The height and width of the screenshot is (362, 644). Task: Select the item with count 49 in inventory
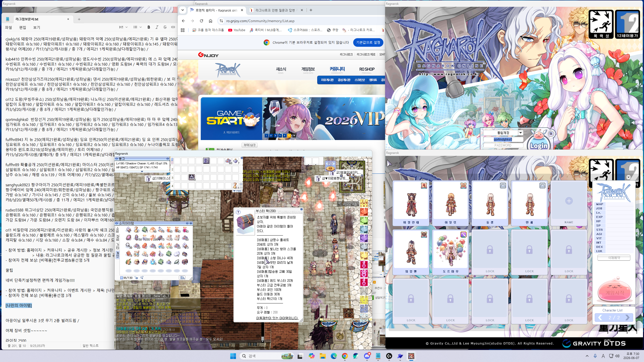[153, 230]
